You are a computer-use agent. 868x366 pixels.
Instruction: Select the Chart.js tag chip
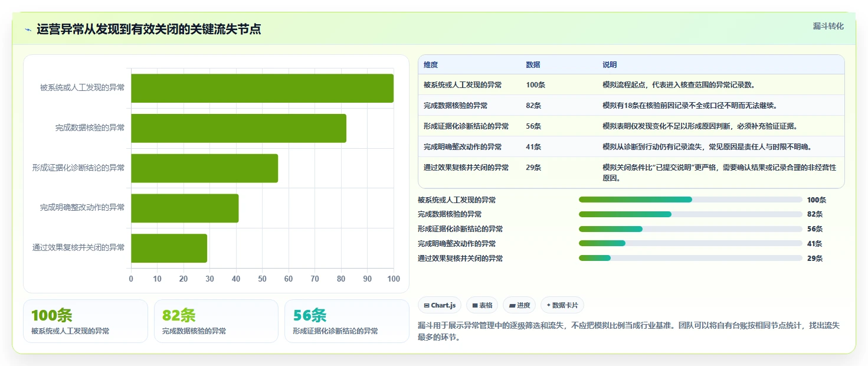440,305
